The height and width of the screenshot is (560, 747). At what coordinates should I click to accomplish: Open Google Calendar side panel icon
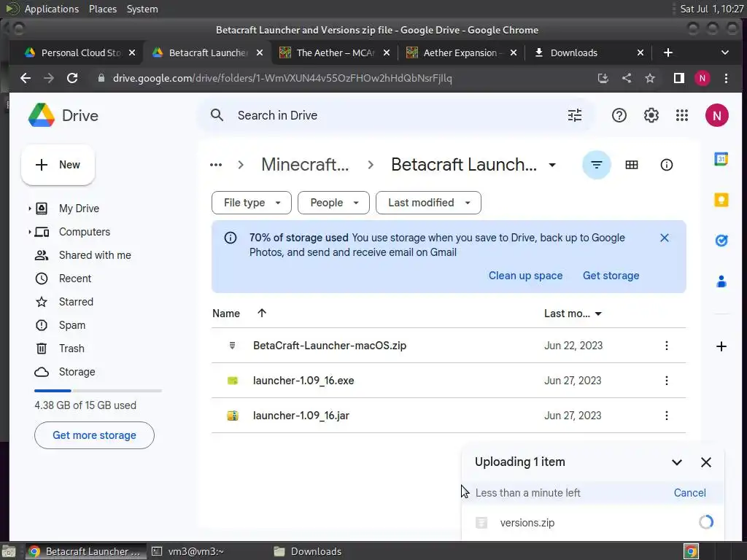click(721, 159)
